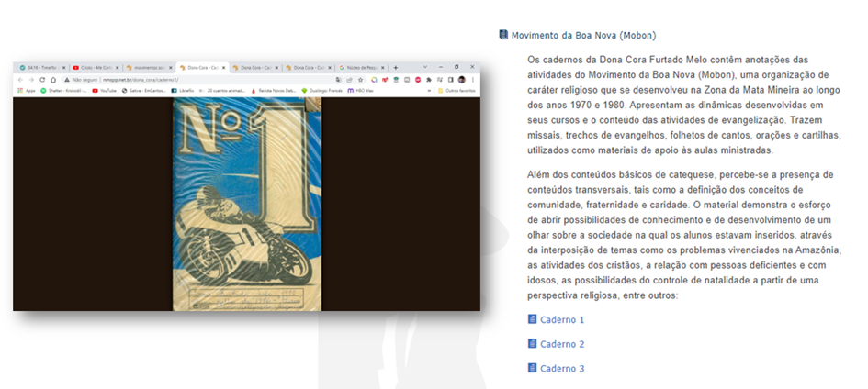The height and width of the screenshot is (389, 868).
Task: Expand the tab search chevron
Action: point(425,67)
